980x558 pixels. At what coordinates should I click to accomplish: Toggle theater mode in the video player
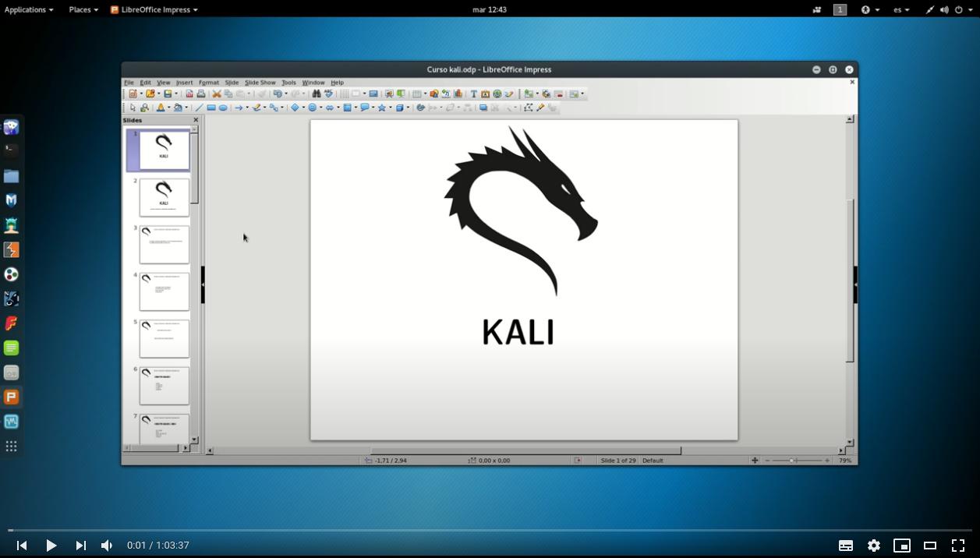pos(930,546)
